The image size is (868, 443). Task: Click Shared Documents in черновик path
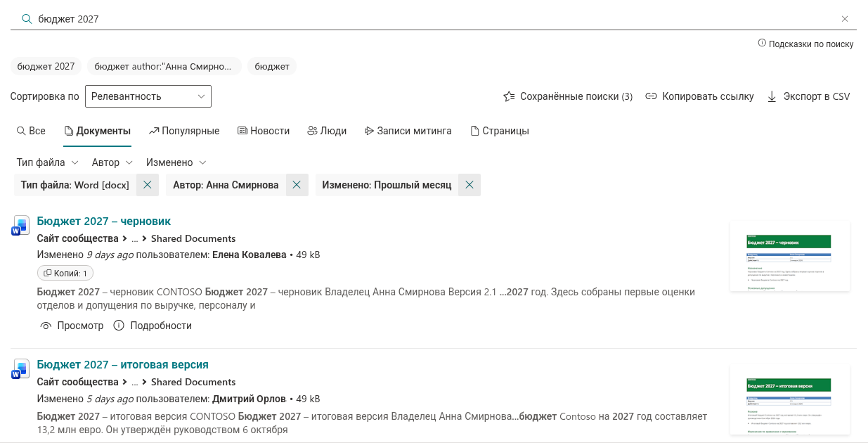(193, 238)
